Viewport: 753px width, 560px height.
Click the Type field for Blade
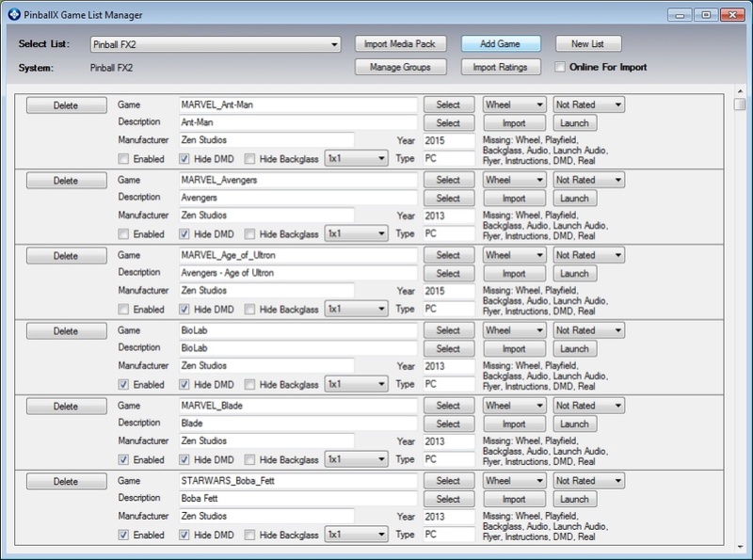click(x=449, y=459)
